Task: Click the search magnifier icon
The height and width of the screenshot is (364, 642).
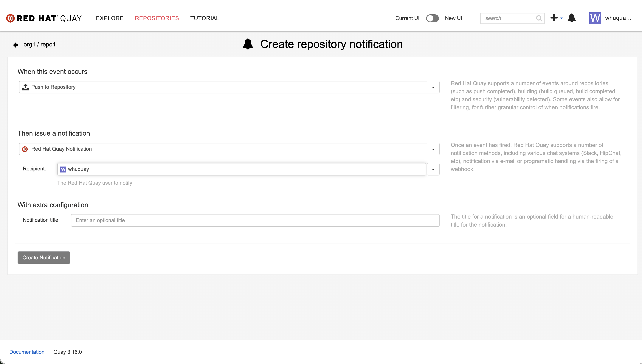Action: click(539, 18)
